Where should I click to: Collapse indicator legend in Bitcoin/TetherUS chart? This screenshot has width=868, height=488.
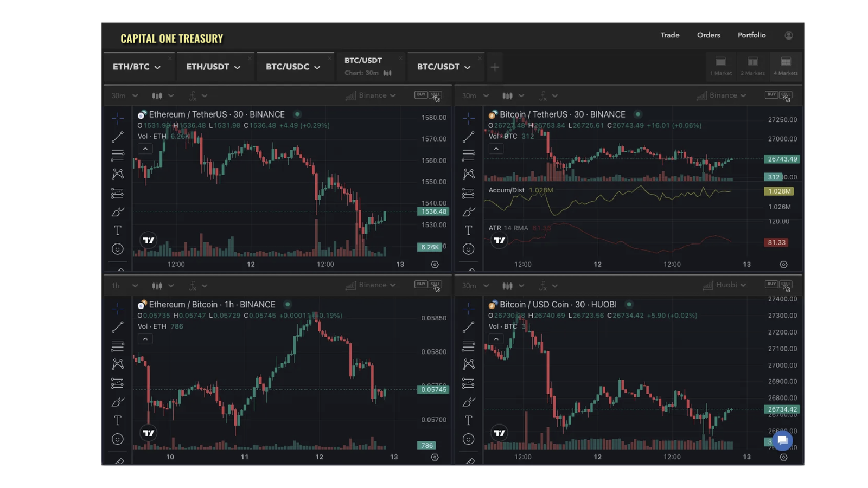pyautogui.click(x=496, y=149)
